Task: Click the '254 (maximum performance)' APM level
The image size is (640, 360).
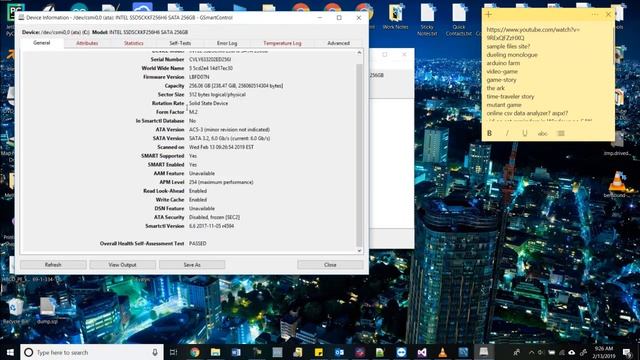Action: [x=221, y=182]
